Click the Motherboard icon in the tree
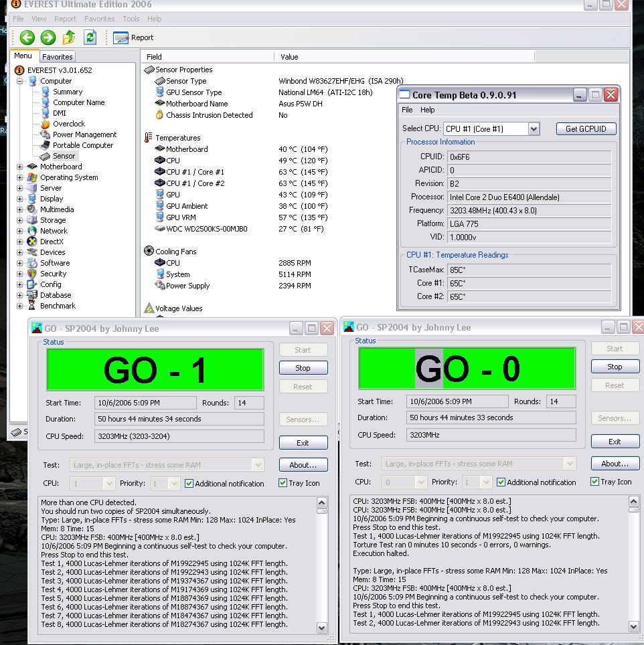Screen dimensions: 644x645 32,167
